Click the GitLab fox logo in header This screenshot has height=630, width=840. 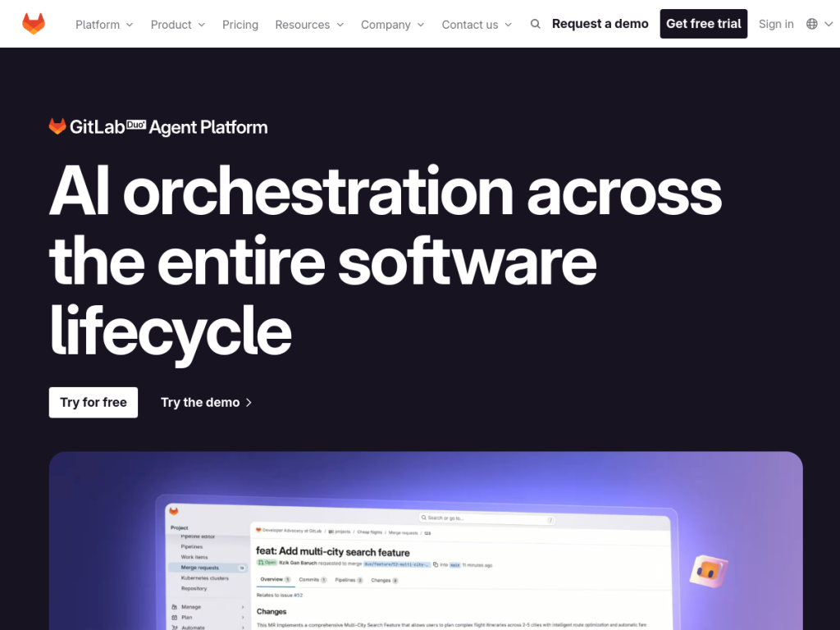33,24
